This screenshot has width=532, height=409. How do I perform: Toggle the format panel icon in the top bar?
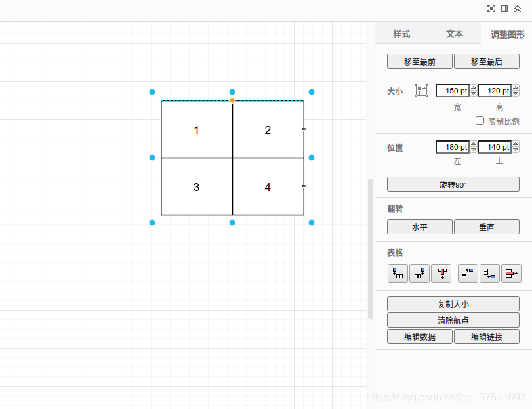(504, 9)
